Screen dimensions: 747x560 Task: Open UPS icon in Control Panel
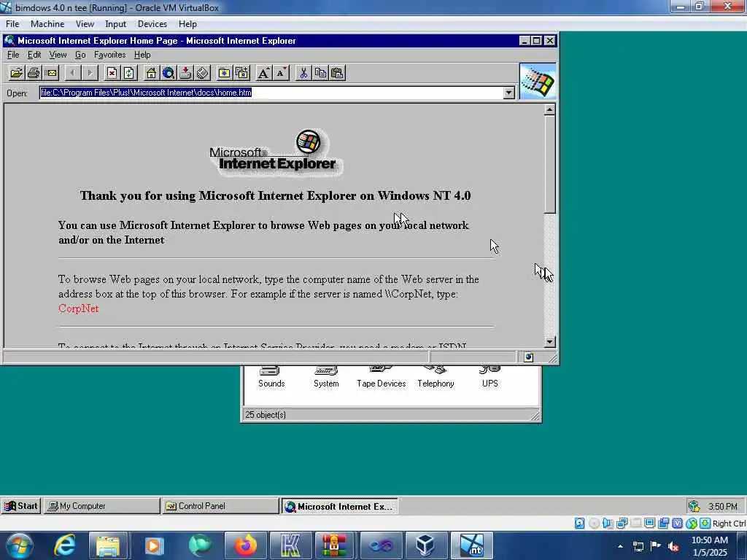click(x=489, y=376)
